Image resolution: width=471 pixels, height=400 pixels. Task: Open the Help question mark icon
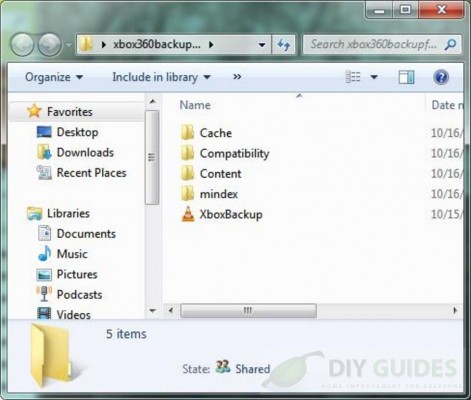tap(441, 77)
